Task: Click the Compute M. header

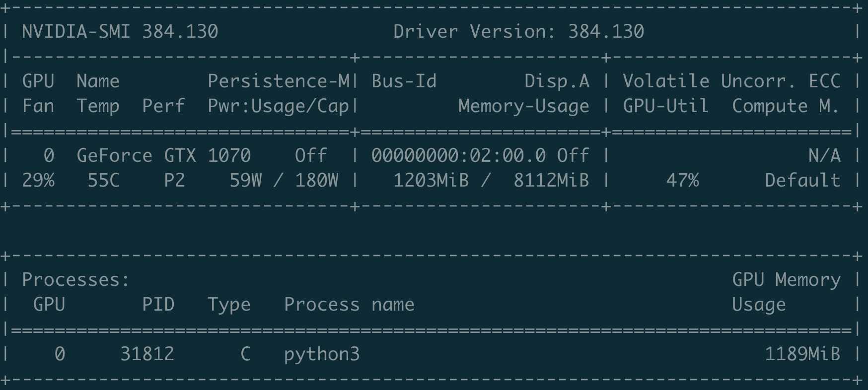Action: pos(786,106)
